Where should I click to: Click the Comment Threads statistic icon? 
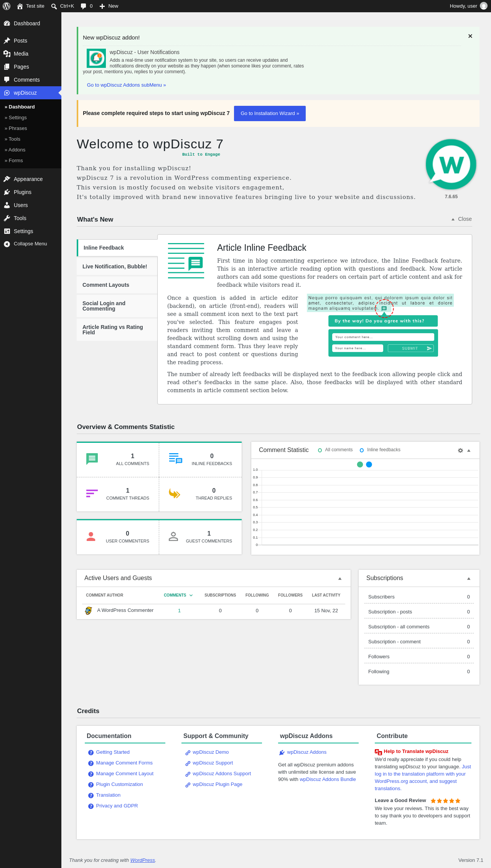point(92,493)
